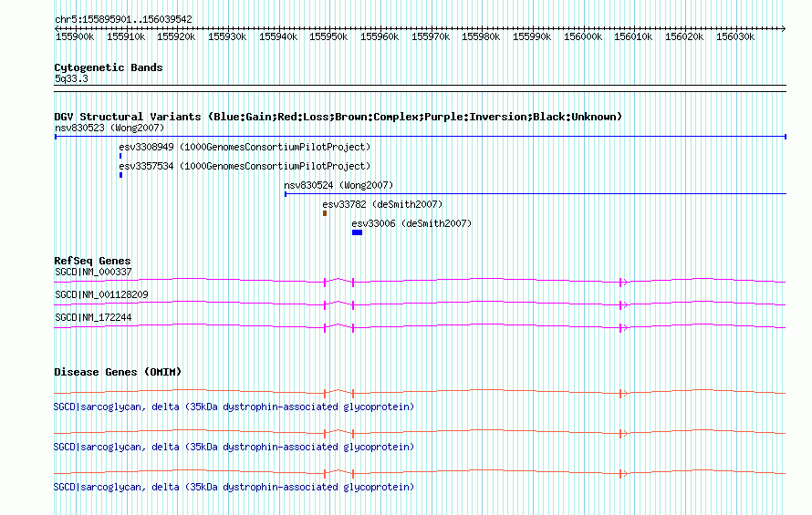
Task: Click the arrow exon marker on NM_000337 transcript
Action: pos(623,282)
